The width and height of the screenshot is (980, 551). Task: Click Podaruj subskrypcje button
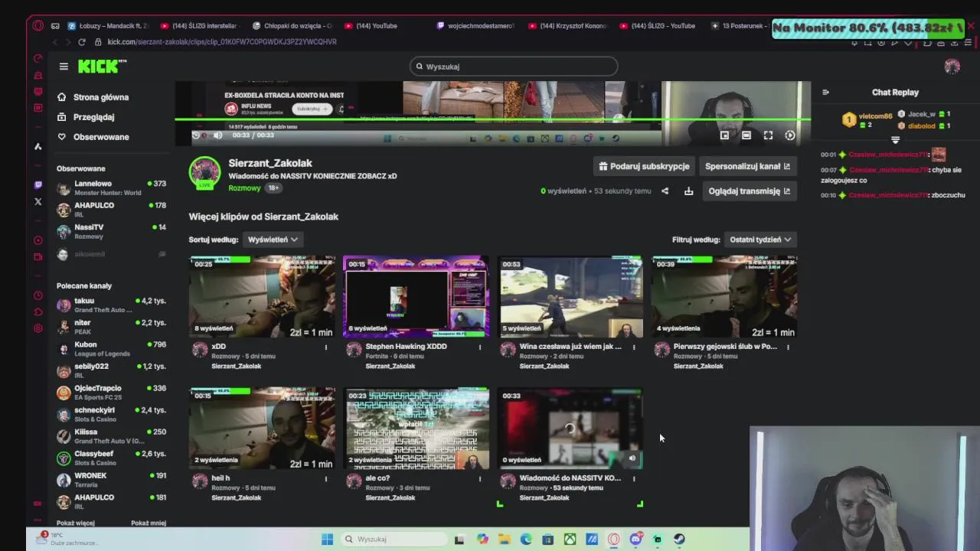pos(645,166)
